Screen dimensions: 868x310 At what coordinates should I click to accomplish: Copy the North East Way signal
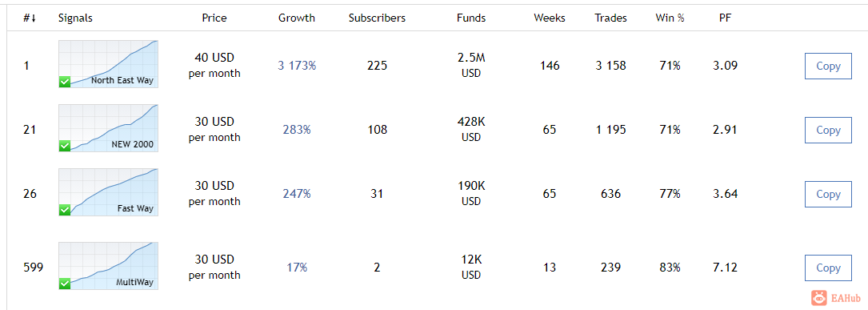(828, 66)
